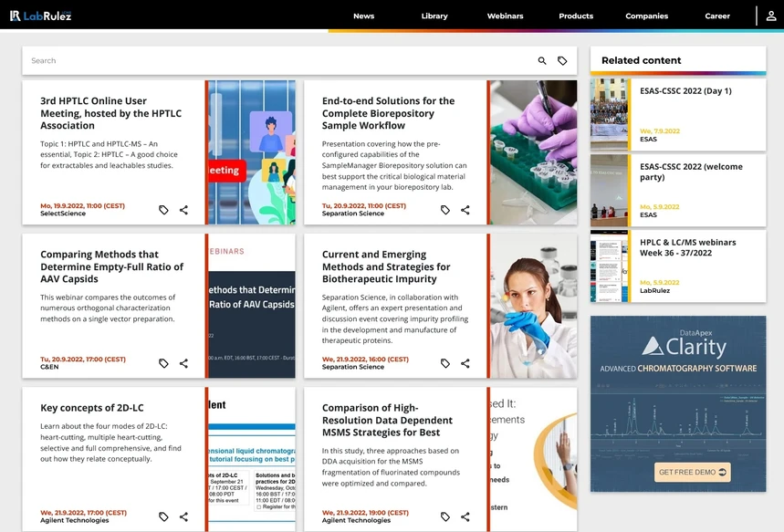Image resolution: width=784 pixels, height=532 pixels.
Task: Open Current and Emerging Methods Biotherapeutic title
Action: (x=386, y=267)
